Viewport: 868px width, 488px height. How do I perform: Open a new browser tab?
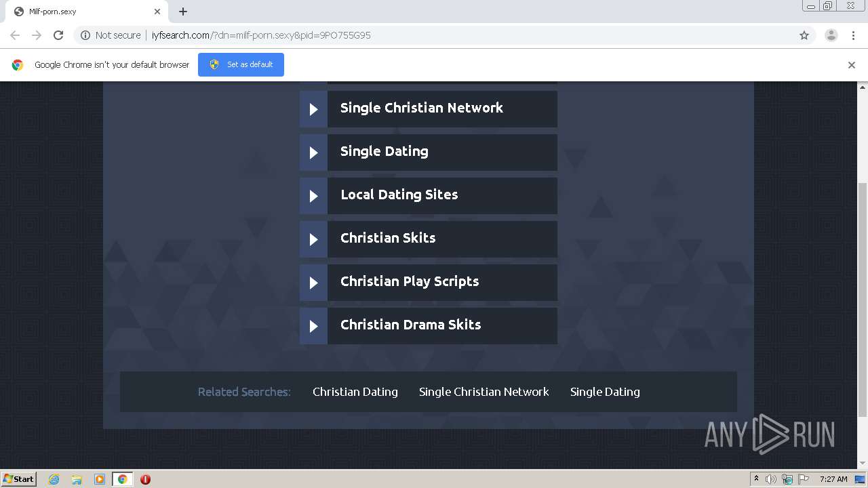click(x=183, y=12)
